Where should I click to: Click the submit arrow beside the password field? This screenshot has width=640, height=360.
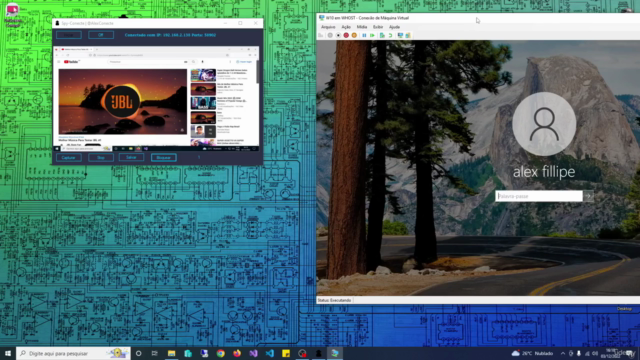pos(588,196)
